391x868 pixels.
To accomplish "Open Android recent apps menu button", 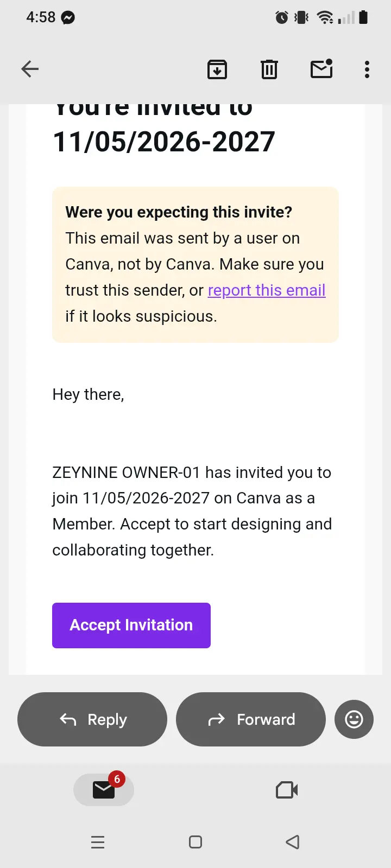I will pos(98,842).
